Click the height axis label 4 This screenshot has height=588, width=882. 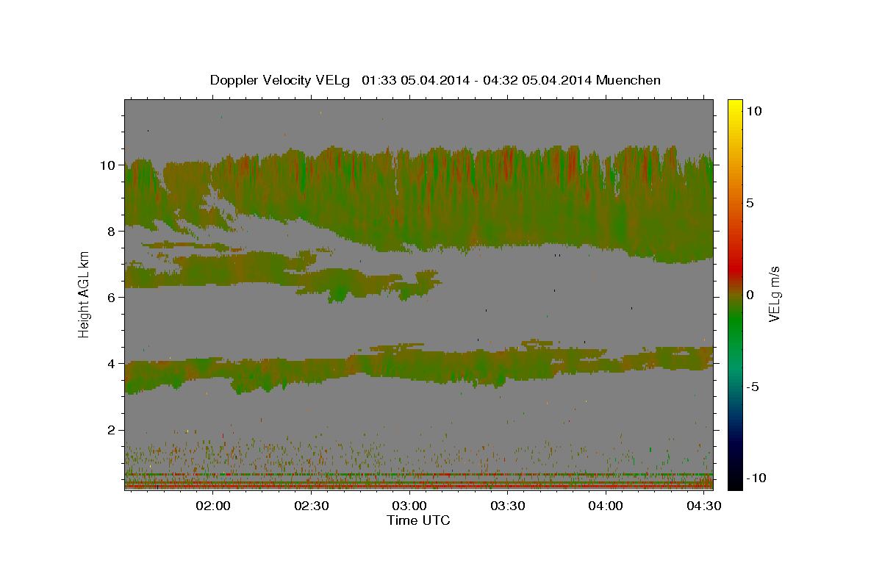[113, 364]
